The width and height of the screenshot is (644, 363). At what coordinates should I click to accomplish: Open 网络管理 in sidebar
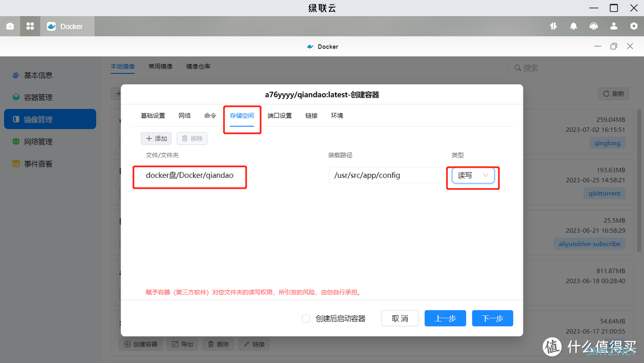coord(50,142)
